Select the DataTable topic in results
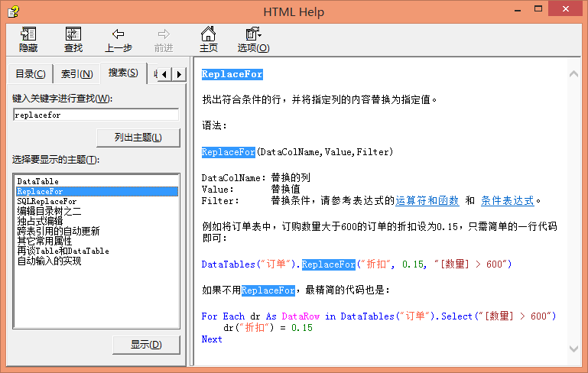Viewport: 588px width, 373px height. tap(38, 181)
